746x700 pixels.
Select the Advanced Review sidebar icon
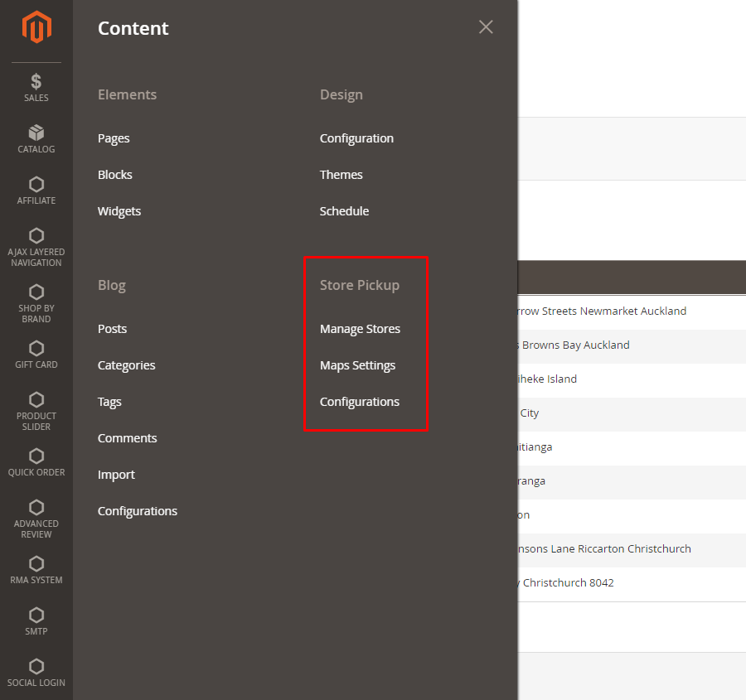click(36, 519)
